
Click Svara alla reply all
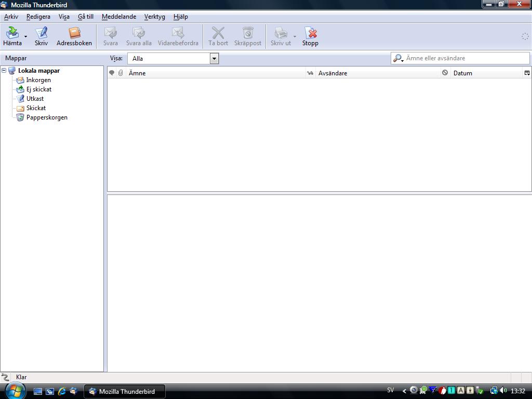139,36
